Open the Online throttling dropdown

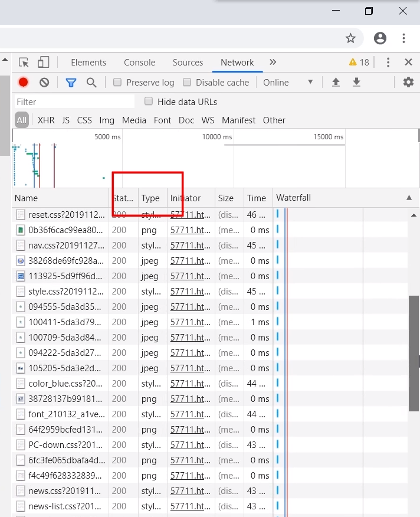click(x=288, y=83)
